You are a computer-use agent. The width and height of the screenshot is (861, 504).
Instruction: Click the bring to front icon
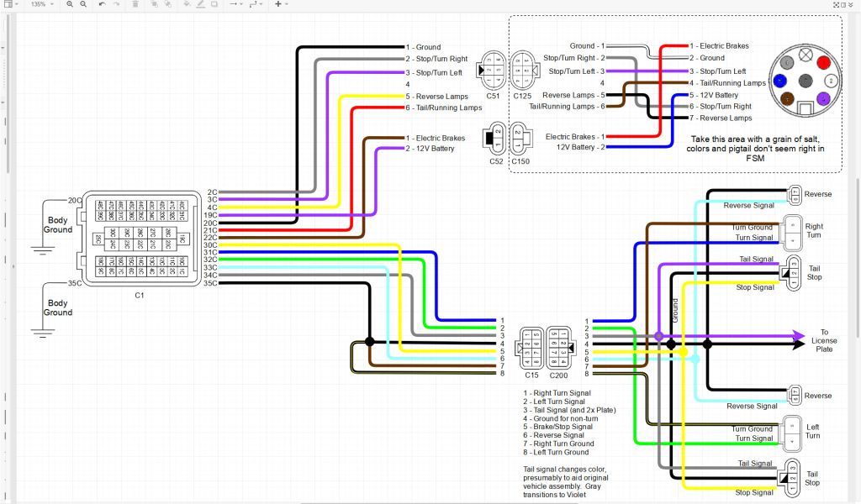coord(154,4)
